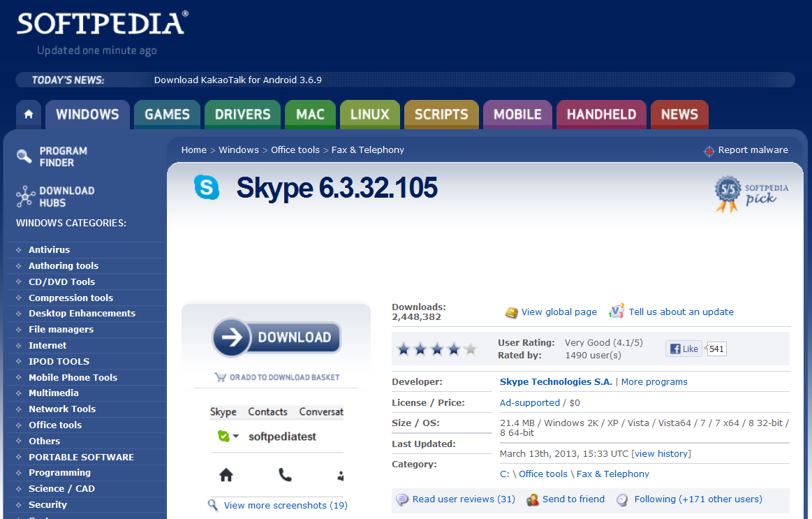812x519 pixels.
Task: Open the Program Finder magnifier icon
Action: 24,156
